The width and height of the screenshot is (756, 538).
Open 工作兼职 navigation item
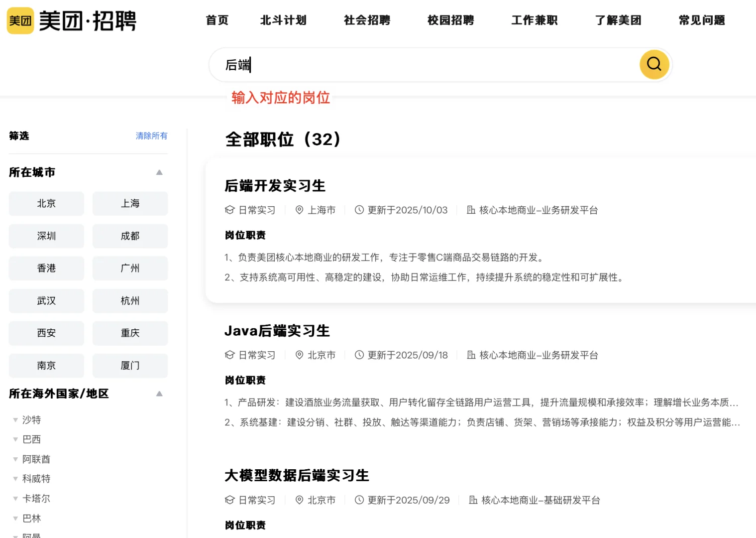[535, 20]
